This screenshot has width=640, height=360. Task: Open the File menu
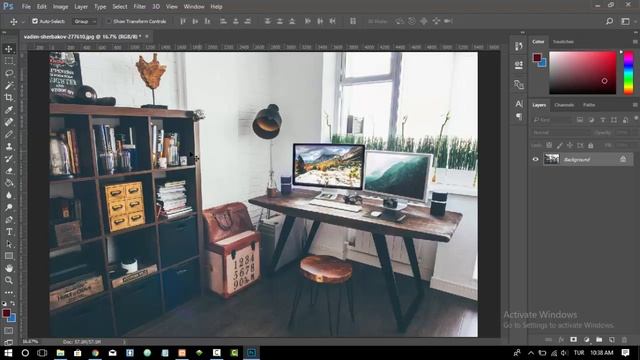26,7
